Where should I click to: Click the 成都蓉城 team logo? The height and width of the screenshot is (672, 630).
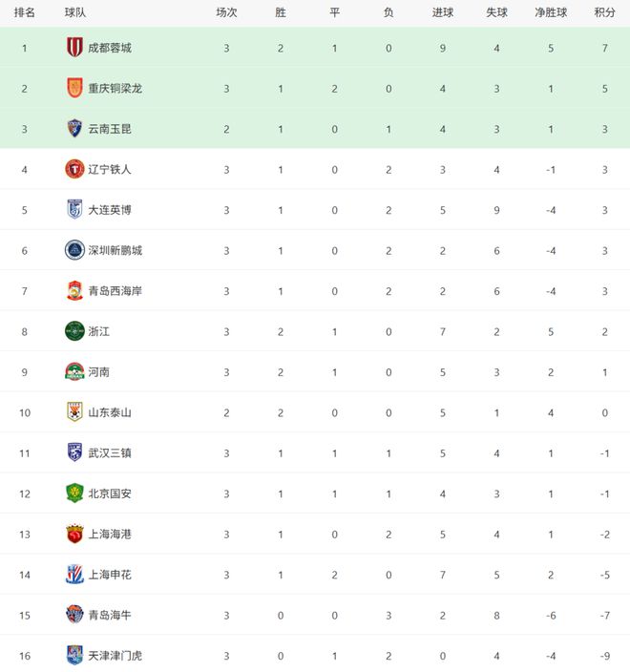pos(74,48)
